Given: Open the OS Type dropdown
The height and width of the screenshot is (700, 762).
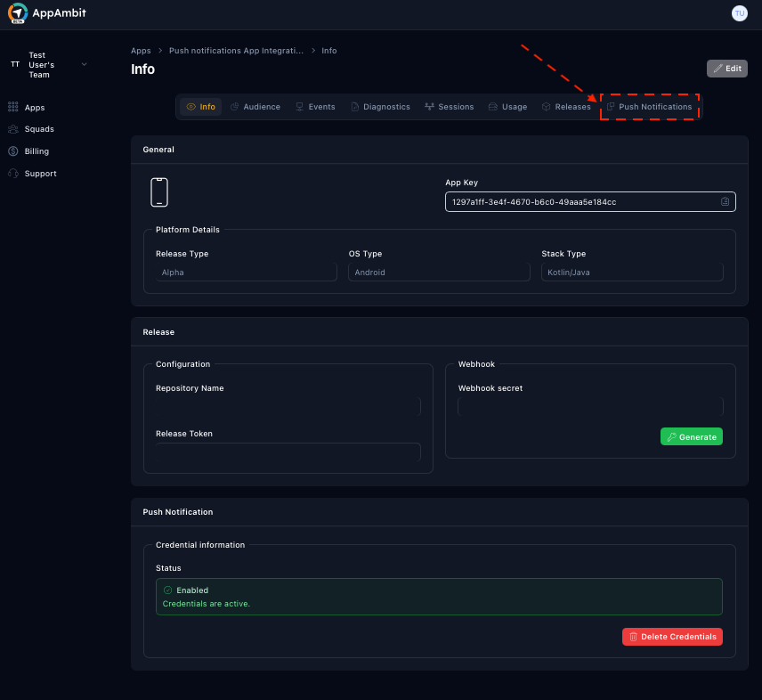Looking at the screenshot, I should tap(439, 273).
